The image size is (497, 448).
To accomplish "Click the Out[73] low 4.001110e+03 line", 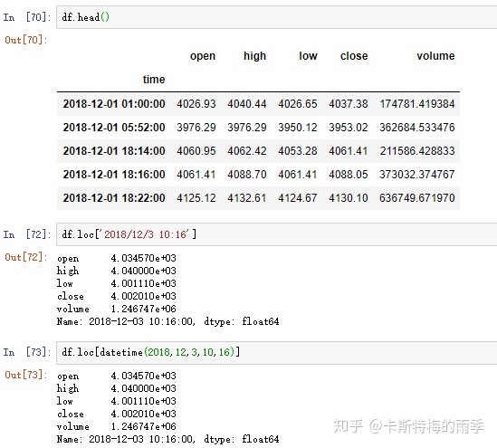I will [x=117, y=401].
